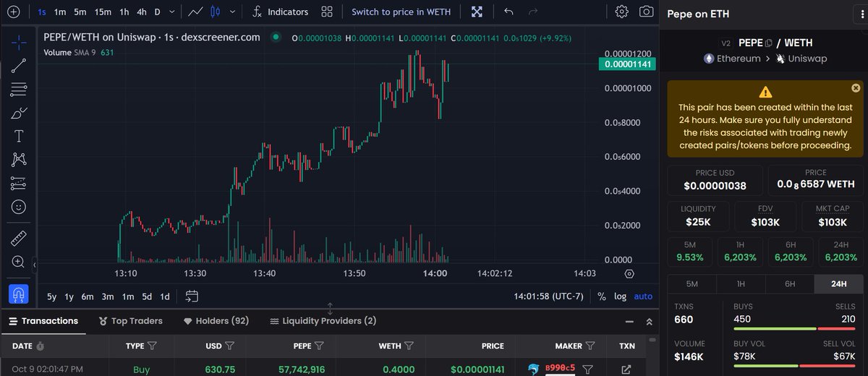868x376 pixels.
Task: Open the chart patterns tool
Action: click(x=19, y=160)
